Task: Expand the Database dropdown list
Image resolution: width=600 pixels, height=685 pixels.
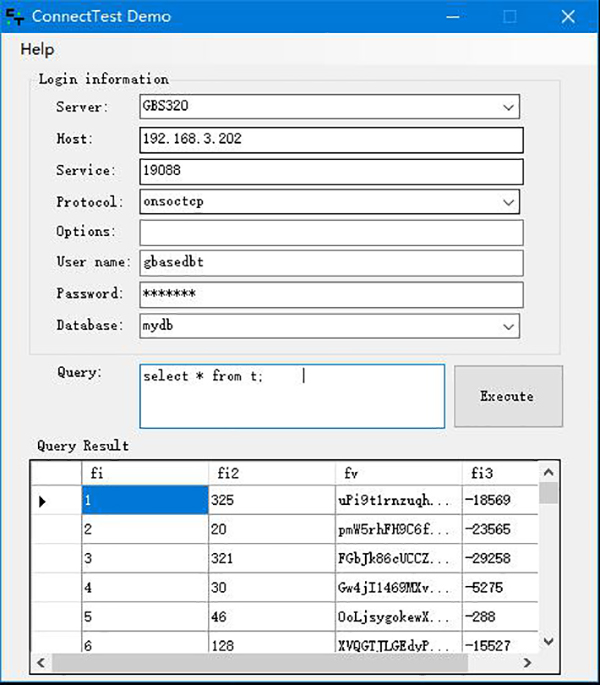Action: 508,326
